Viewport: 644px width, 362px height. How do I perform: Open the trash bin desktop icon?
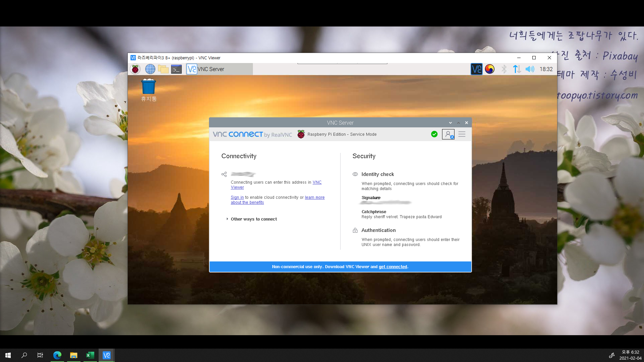tap(148, 87)
